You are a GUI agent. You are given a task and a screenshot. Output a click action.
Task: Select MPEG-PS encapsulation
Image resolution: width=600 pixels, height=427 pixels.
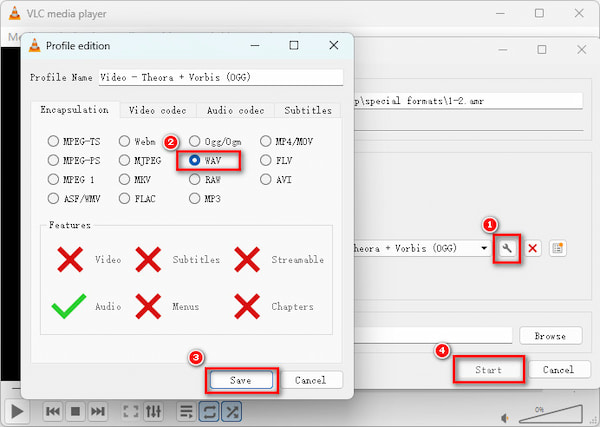coord(74,160)
